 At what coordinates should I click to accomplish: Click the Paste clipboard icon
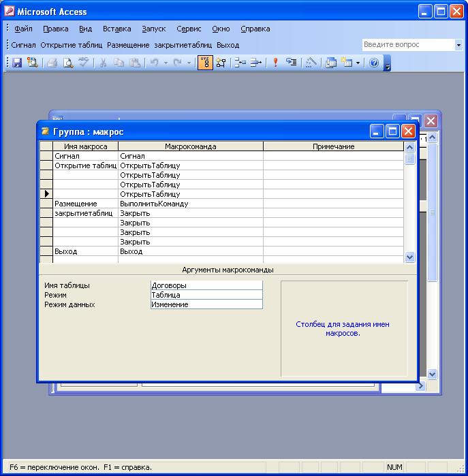(134, 63)
